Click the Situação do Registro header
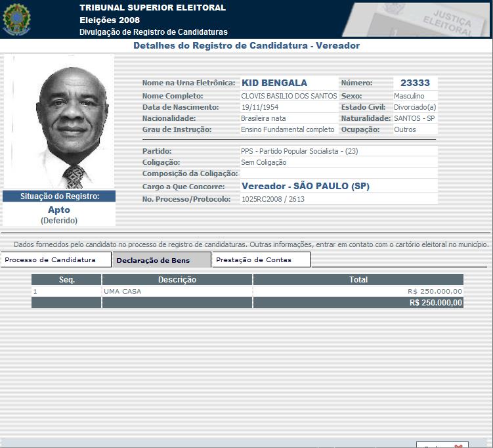This screenshot has height=448, width=493. click(x=59, y=196)
